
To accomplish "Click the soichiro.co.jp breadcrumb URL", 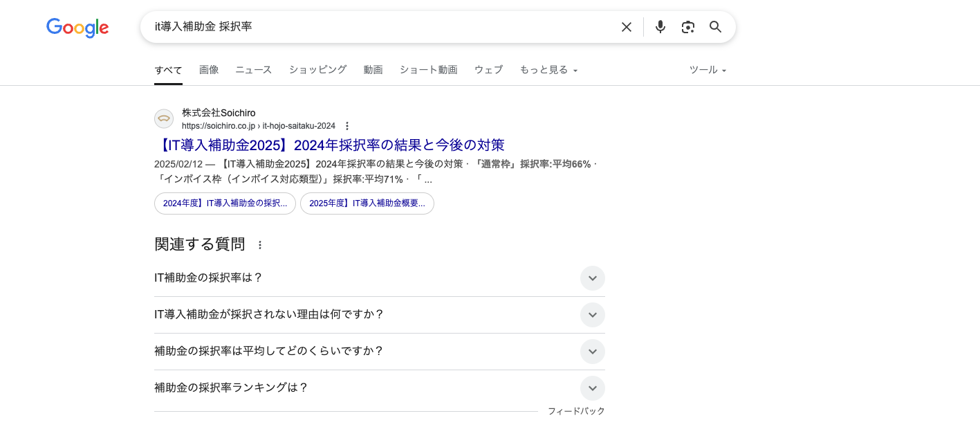I will click(259, 126).
